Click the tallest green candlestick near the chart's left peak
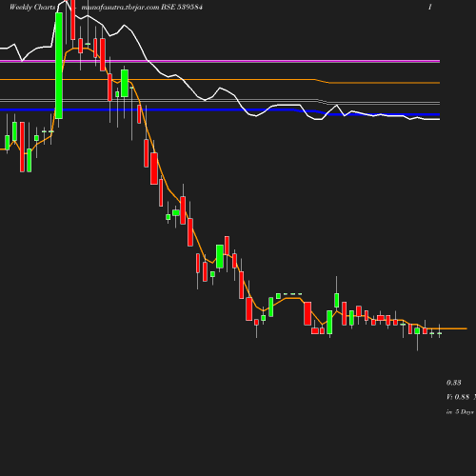476x476 pixels. coord(59,66)
